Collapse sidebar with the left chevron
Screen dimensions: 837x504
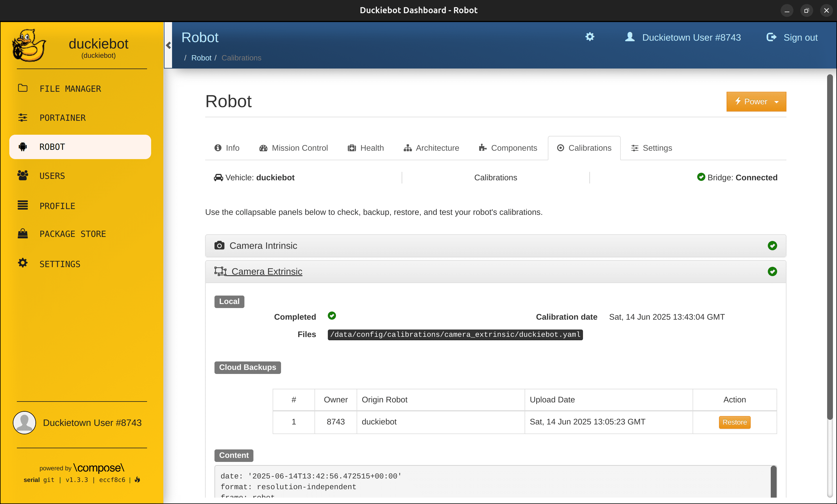(x=168, y=45)
